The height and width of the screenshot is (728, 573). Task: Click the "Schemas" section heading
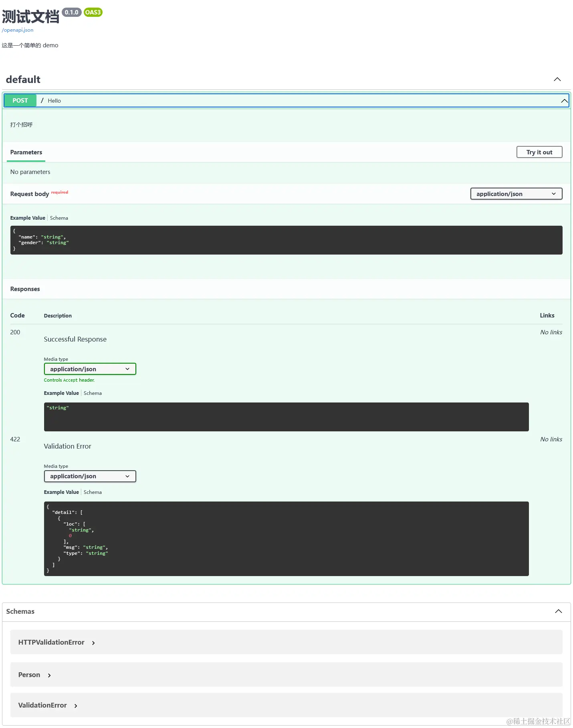click(x=20, y=611)
